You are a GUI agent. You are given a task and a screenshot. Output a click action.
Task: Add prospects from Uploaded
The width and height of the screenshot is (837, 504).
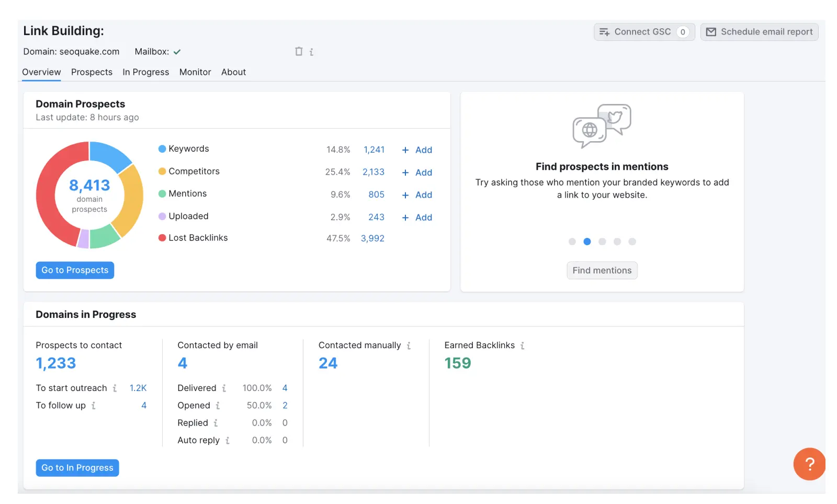(x=417, y=217)
